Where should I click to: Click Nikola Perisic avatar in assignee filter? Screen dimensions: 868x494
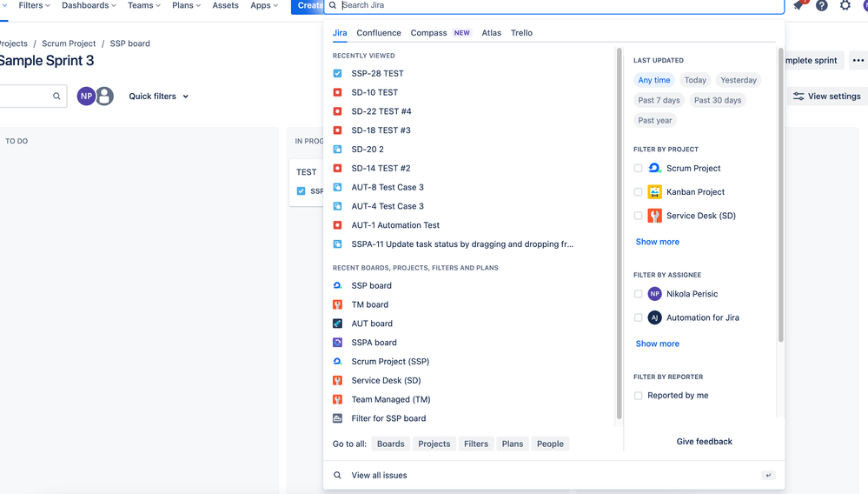[x=655, y=293]
